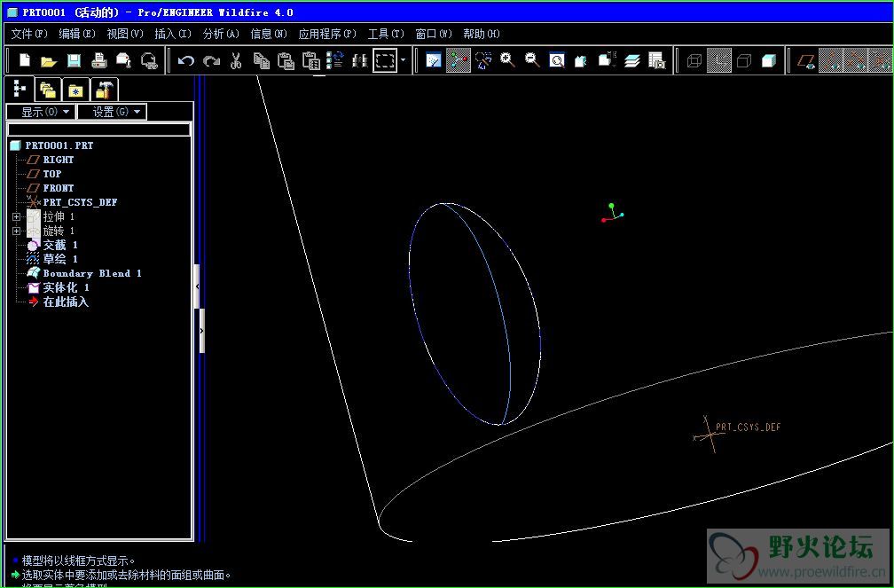Open the 设置(G) dropdown
This screenshot has height=588, width=894.
(112, 112)
